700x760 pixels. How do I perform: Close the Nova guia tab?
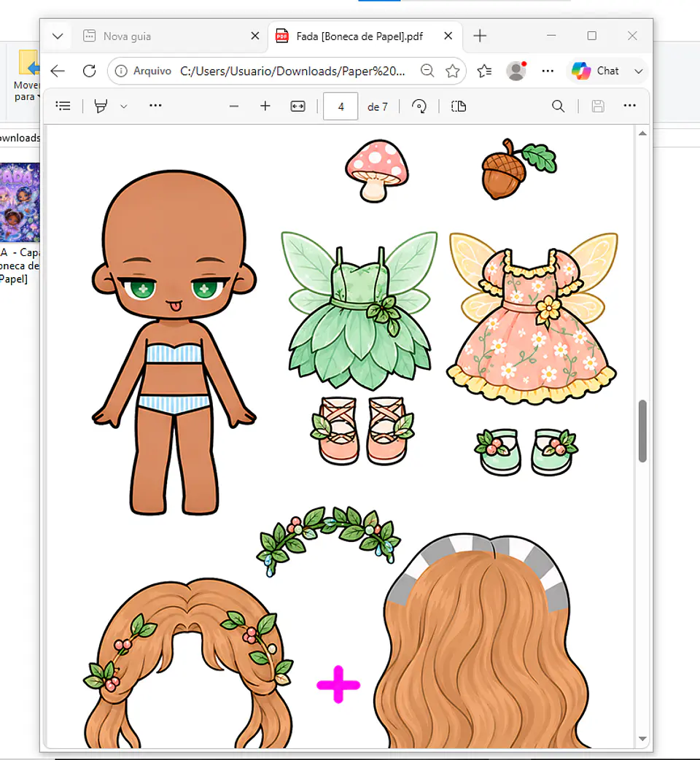pos(254,36)
